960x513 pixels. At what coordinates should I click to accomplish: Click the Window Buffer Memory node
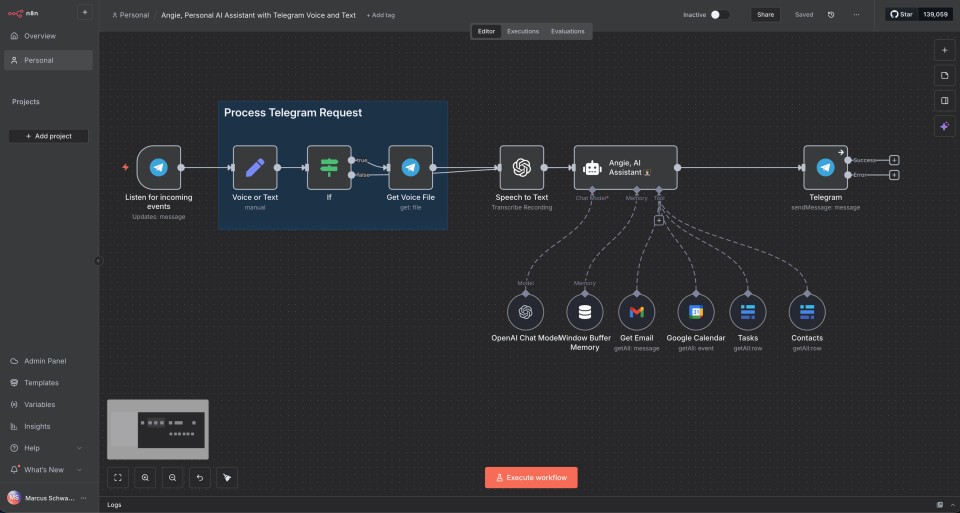[584, 312]
